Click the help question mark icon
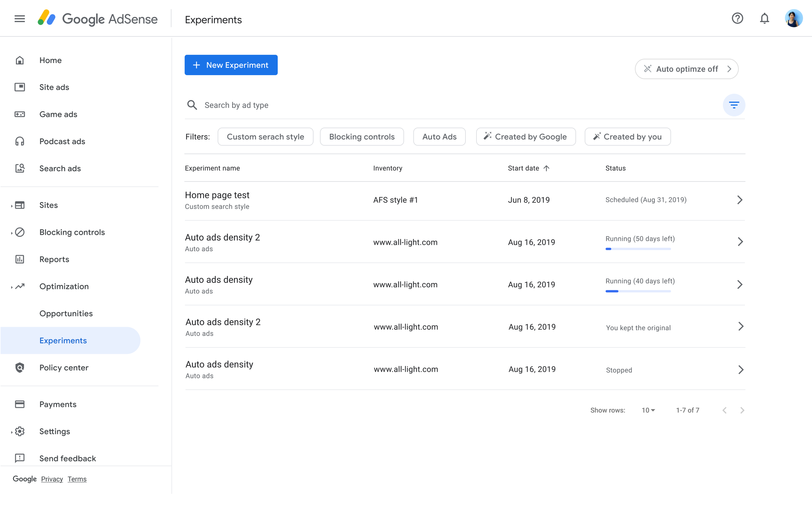Viewport: 812px width, 508px height. (x=737, y=18)
